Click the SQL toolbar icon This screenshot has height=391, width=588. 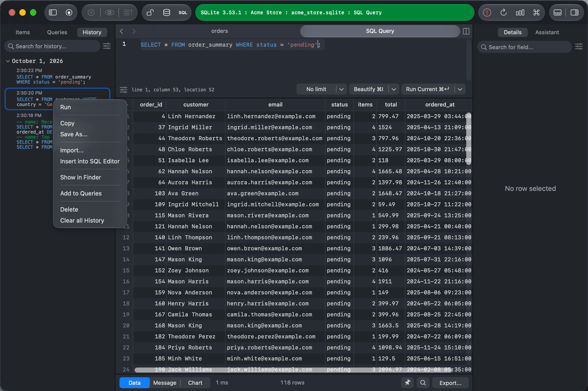(183, 12)
